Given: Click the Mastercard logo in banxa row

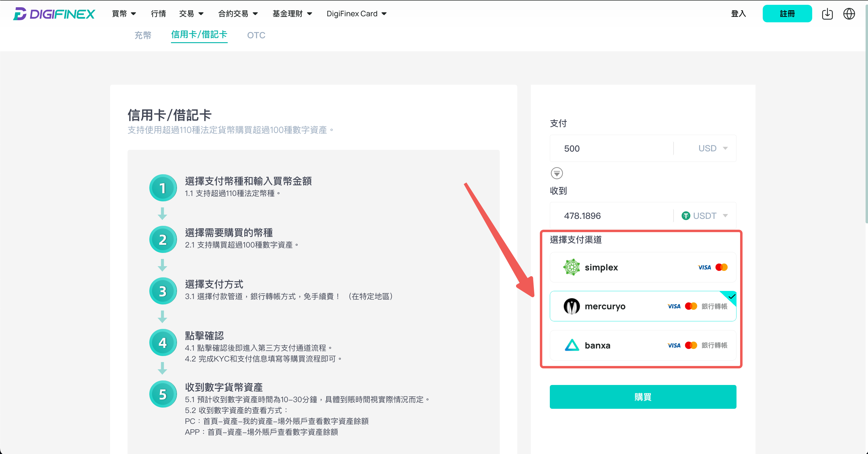Looking at the screenshot, I should tap(691, 345).
